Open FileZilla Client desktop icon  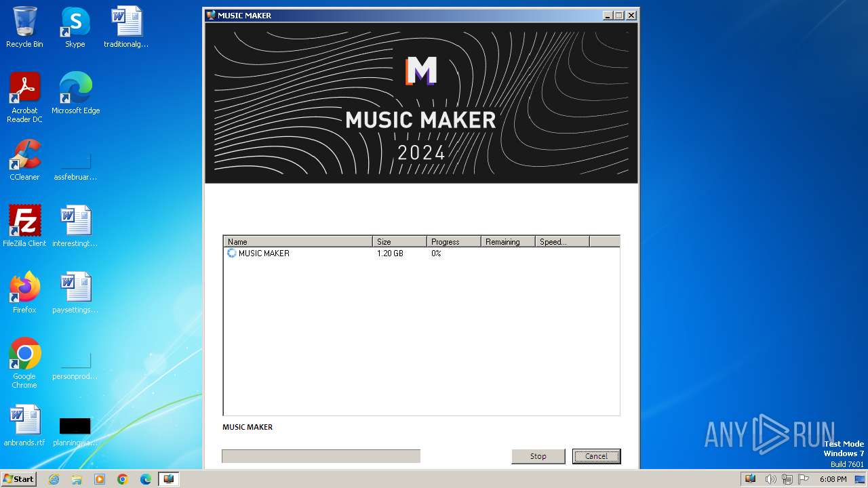coord(24,226)
